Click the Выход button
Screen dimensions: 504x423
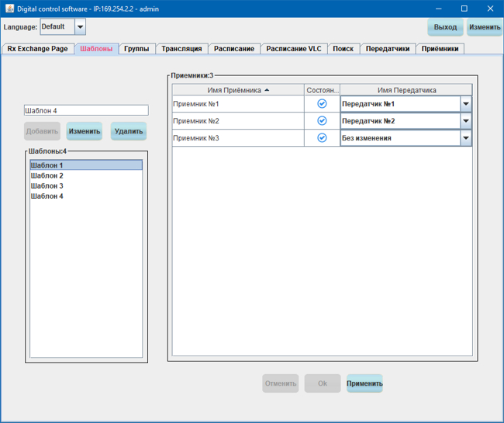pos(445,27)
